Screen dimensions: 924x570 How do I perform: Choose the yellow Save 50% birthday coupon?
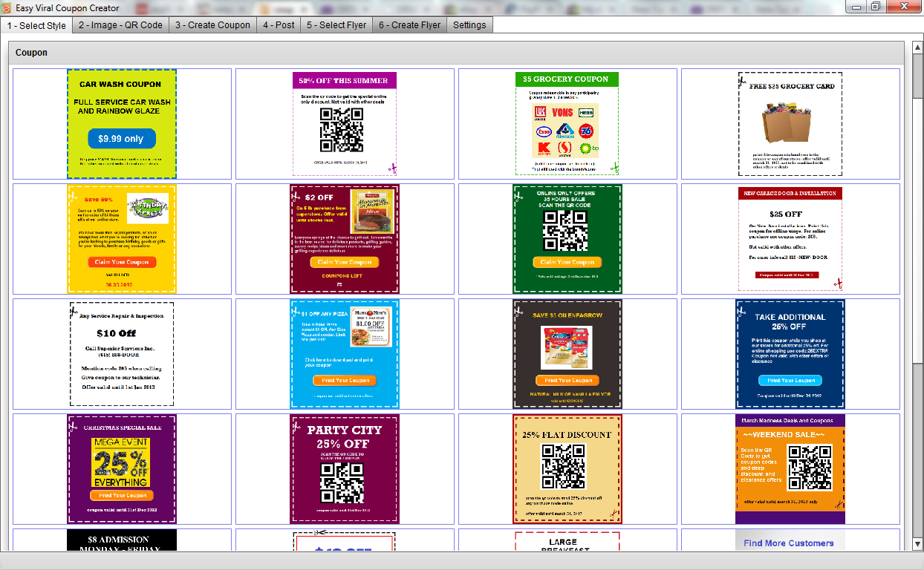click(122, 239)
